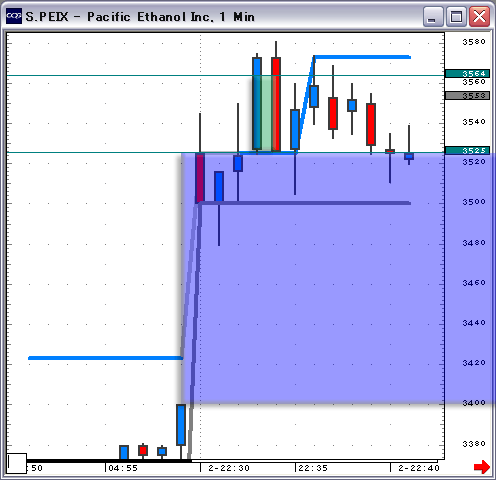Click the 3420 price axis label
496x480 pixels.
coord(474,363)
